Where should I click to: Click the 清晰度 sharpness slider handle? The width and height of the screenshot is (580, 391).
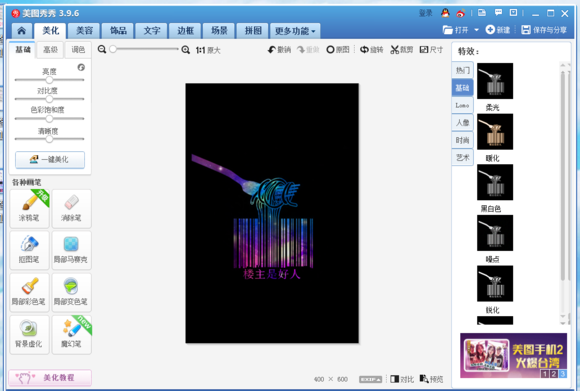point(49,139)
